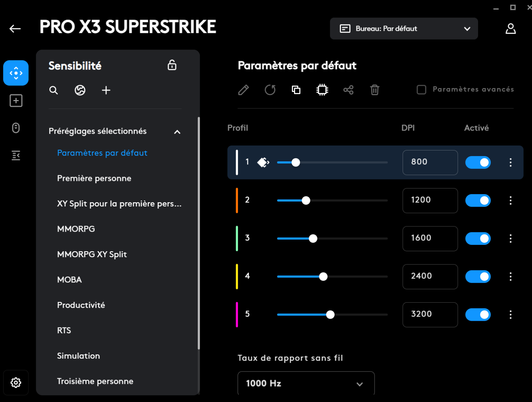Choose the Paramètres par défaut preset
This screenshot has width=532, height=402.
click(x=102, y=153)
